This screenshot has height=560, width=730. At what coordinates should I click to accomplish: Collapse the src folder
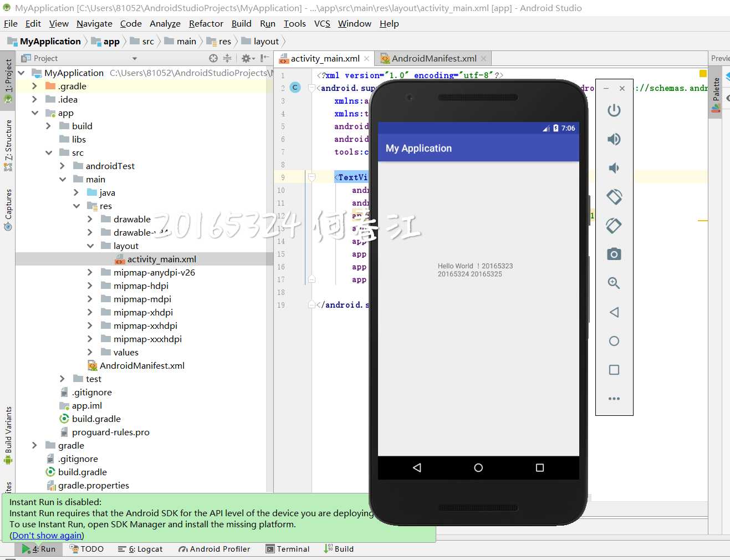[x=49, y=153]
